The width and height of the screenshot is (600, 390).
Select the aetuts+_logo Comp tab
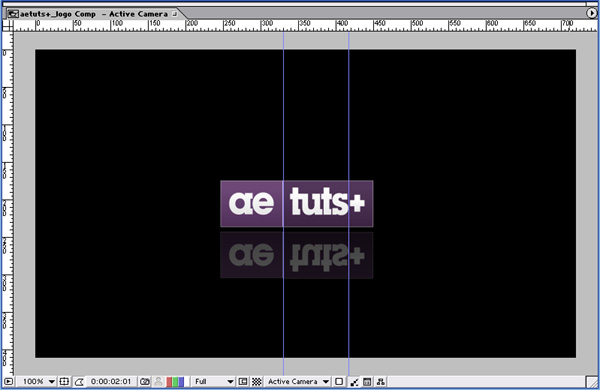click(x=94, y=14)
